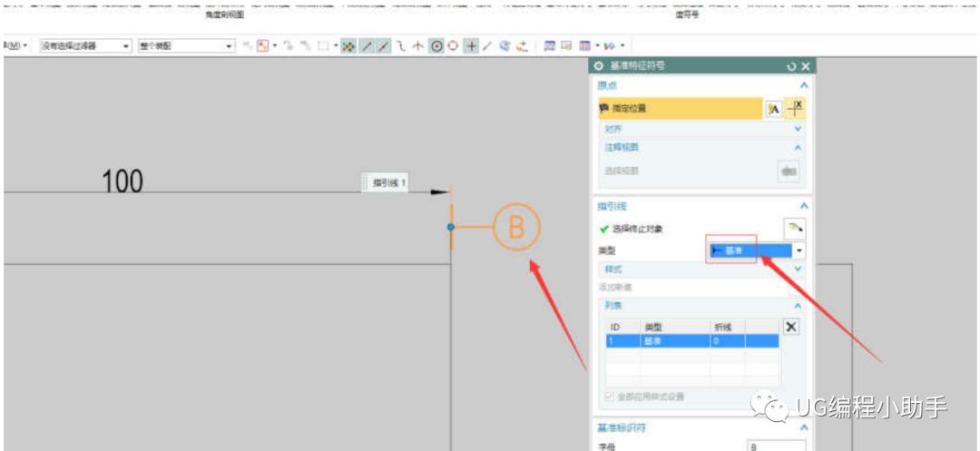Open the selection scope dropdown (整个装配)
The height and width of the screenshot is (451, 980).
click(186, 46)
